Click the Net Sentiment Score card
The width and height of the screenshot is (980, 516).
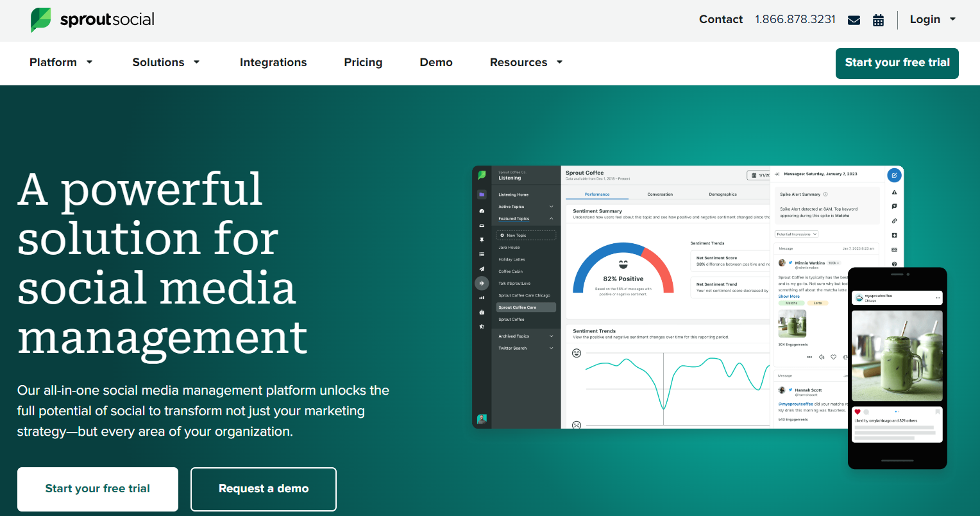click(731, 261)
